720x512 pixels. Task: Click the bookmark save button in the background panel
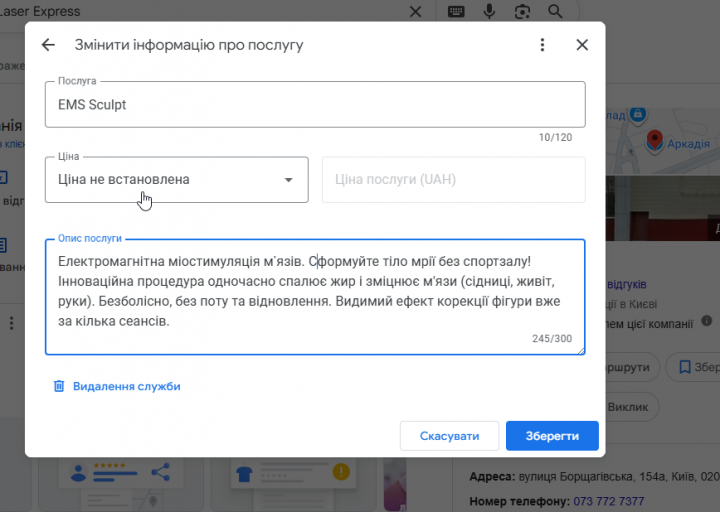[694, 367]
